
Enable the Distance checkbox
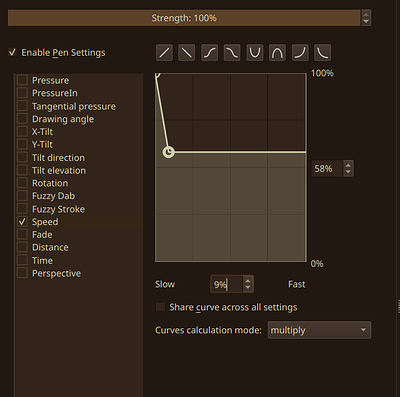pyautogui.click(x=22, y=247)
